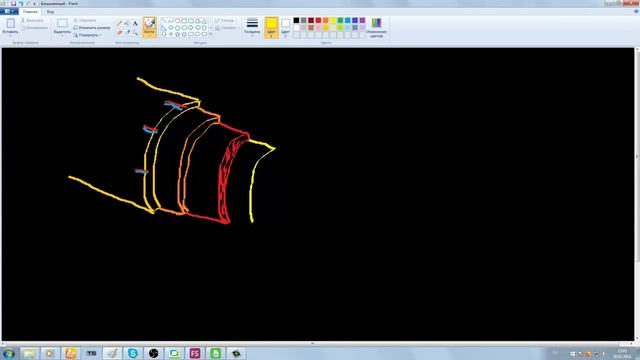
Task: Choose the triangle shape in shapes gallery
Action: pos(204,20)
